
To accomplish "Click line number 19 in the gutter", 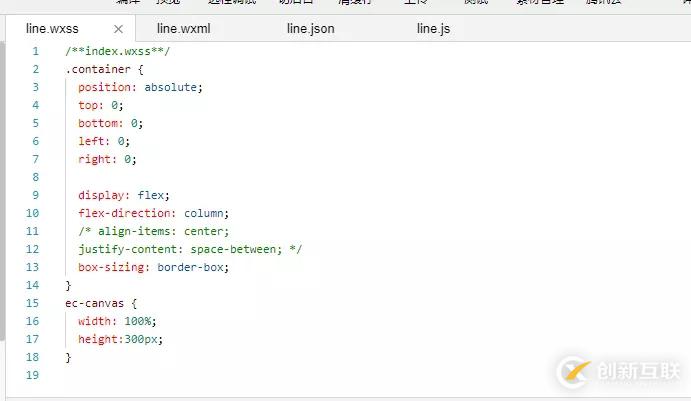I will (33, 375).
